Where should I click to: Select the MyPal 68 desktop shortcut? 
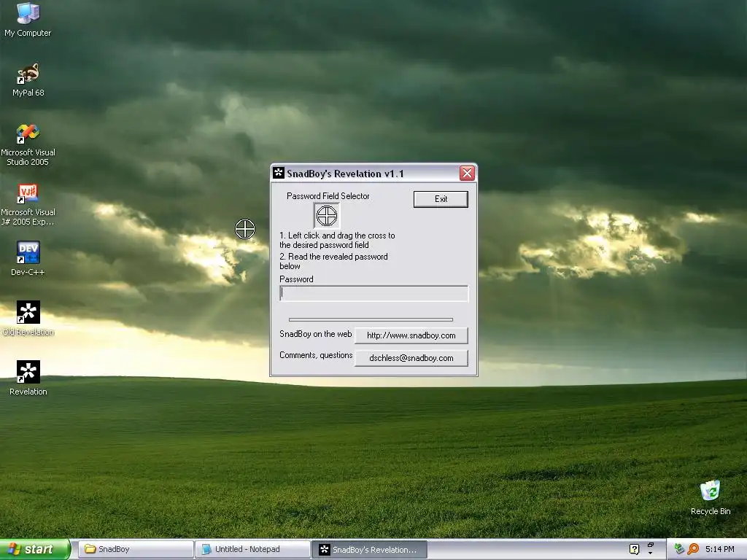tap(28, 80)
